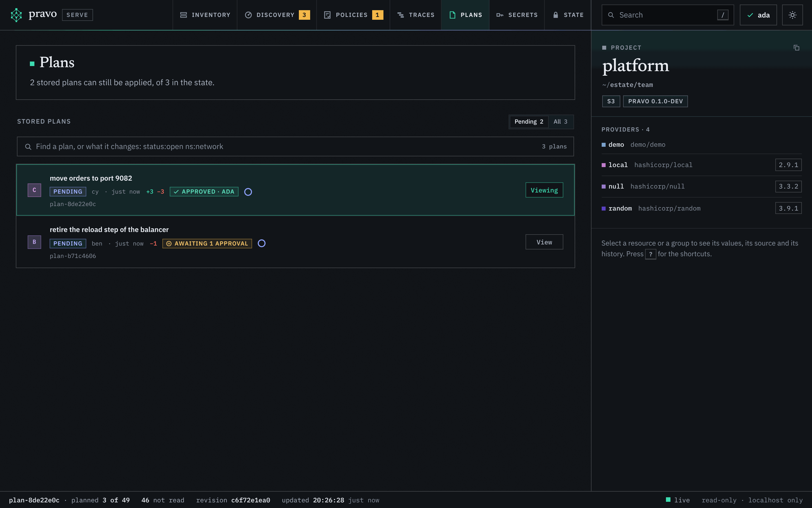Click the green live indicator
Viewport: 812px width, 508px height.
click(x=668, y=500)
